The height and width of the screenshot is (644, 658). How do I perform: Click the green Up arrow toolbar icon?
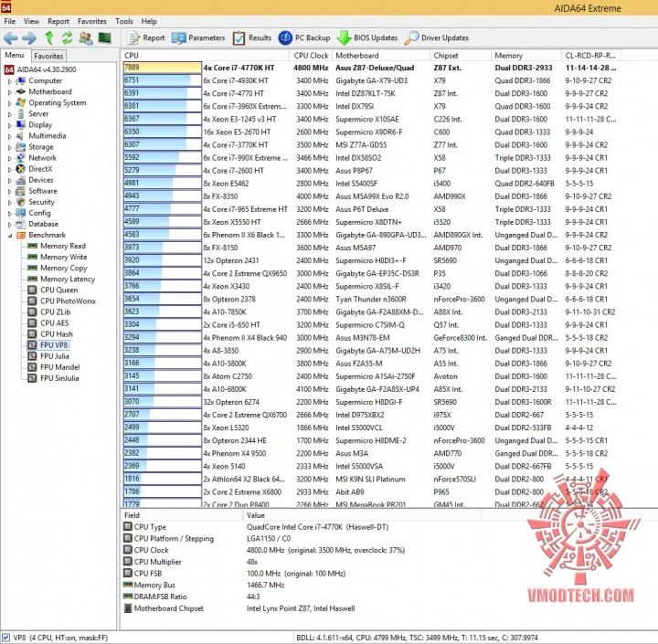[49, 37]
